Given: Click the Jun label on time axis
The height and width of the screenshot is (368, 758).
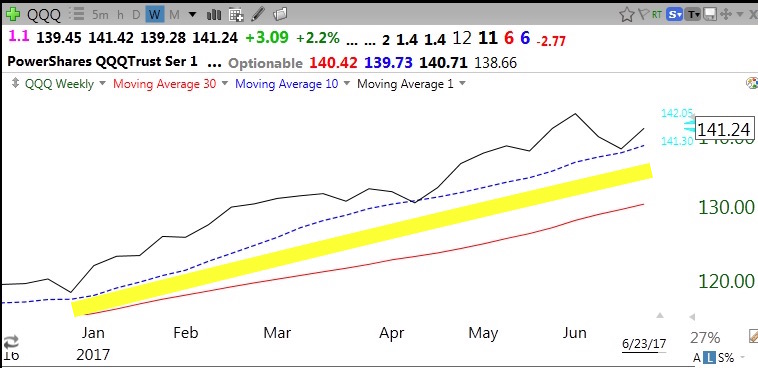Looking at the screenshot, I should click(575, 333).
